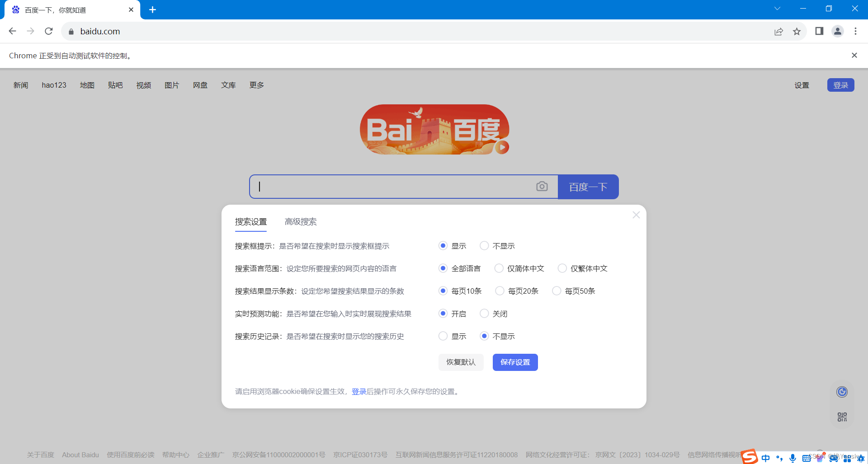This screenshot has height=464, width=868.
Task: Open the Sogou soft keyboard icon
Action: (x=807, y=458)
